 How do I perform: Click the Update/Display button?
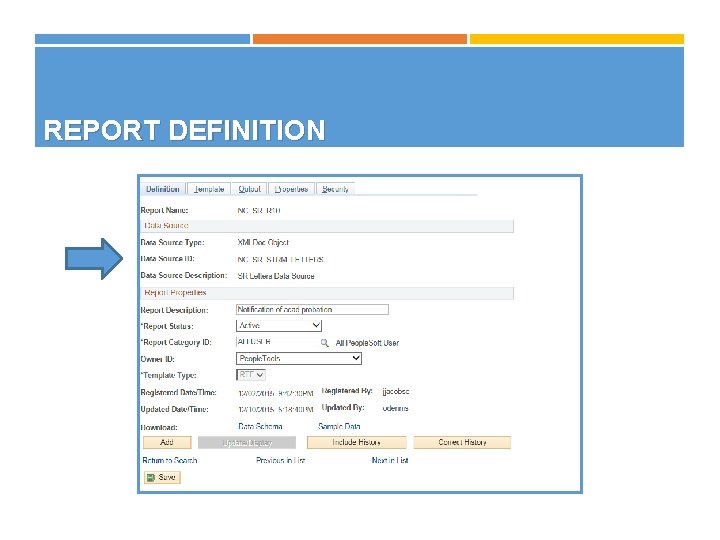pos(247,443)
